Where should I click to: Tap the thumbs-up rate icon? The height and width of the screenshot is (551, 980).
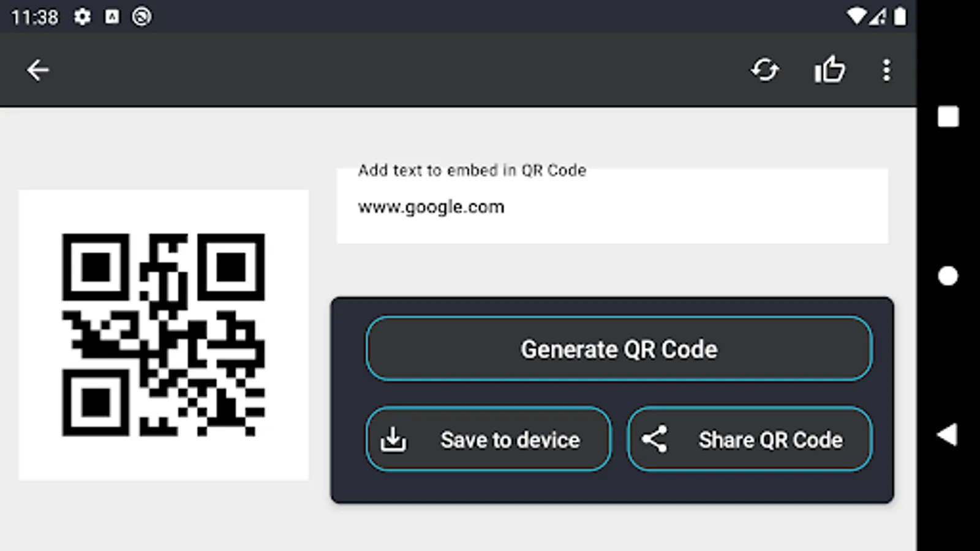830,69
